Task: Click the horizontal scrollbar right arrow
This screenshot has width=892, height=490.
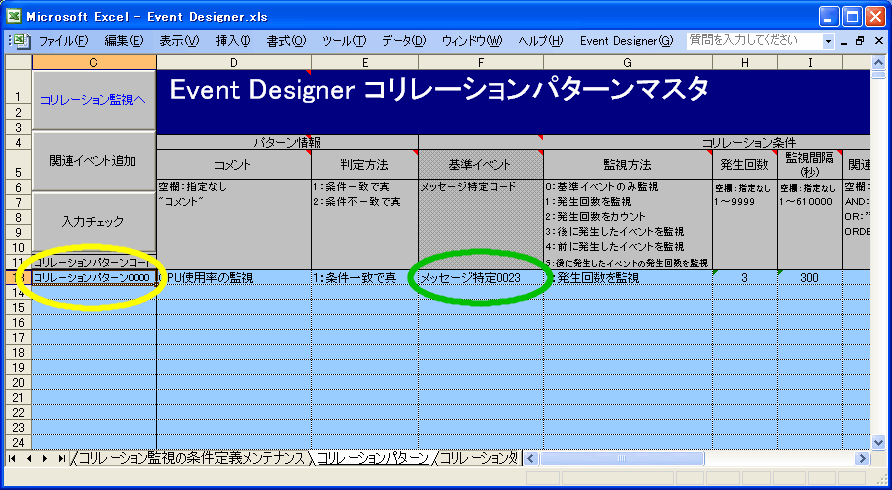Action: point(861,458)
